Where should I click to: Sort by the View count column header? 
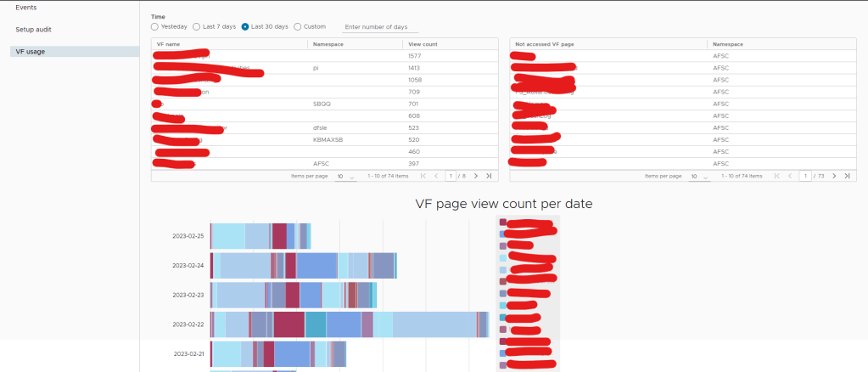pos(423,44)
